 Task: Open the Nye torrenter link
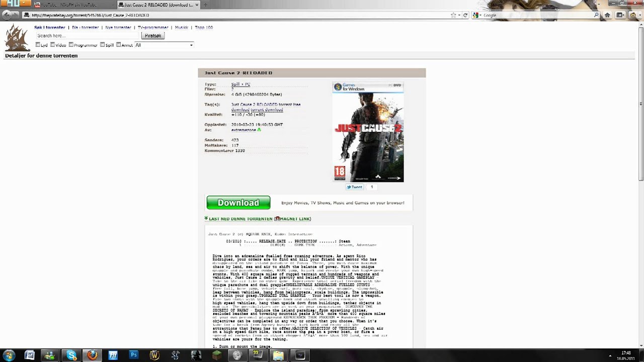click(x=118, y=28)
